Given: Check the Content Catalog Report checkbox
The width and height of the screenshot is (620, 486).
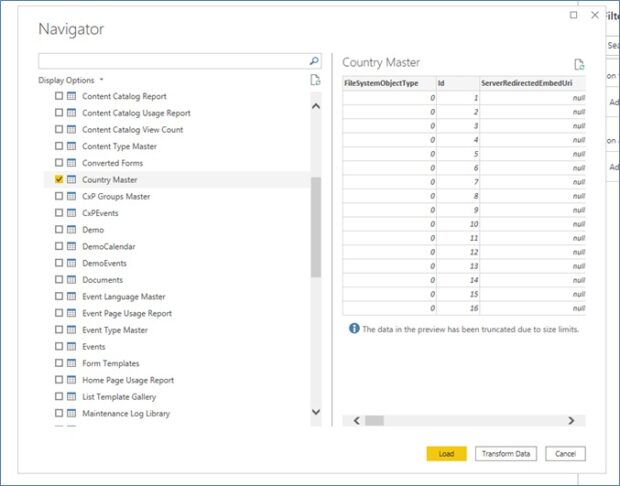Looking at the screenshot, I should (59, 96).
